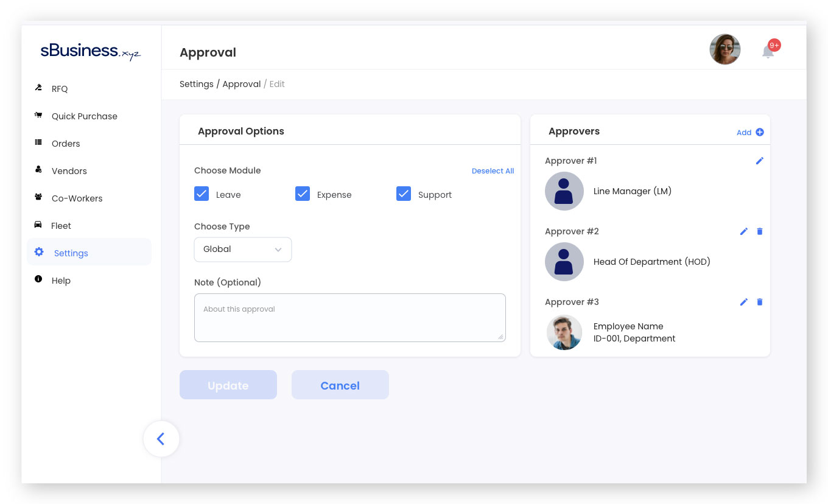
Task: Open Quick Purchase in the sidebar
Action: click(84, 116)
